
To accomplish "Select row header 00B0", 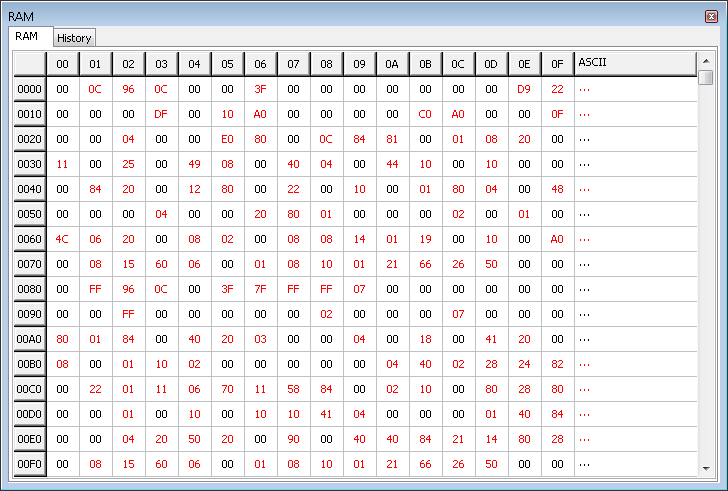I will (30, 365).
